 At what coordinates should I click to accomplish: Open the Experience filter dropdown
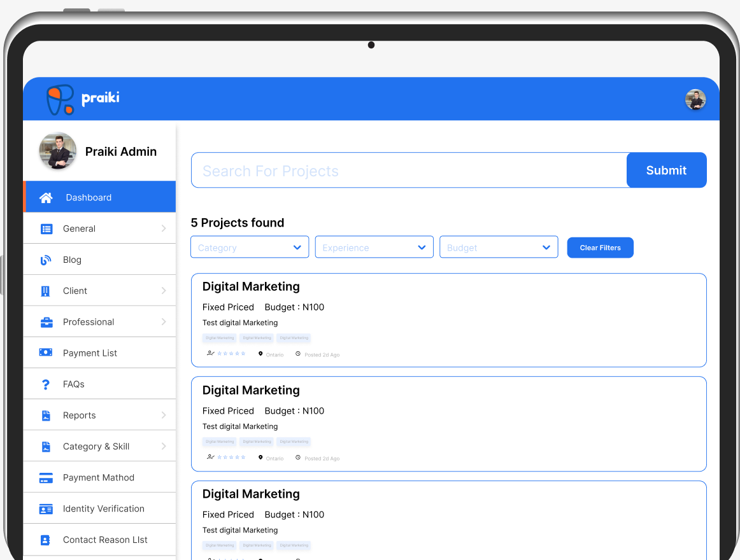coord(374,247)
